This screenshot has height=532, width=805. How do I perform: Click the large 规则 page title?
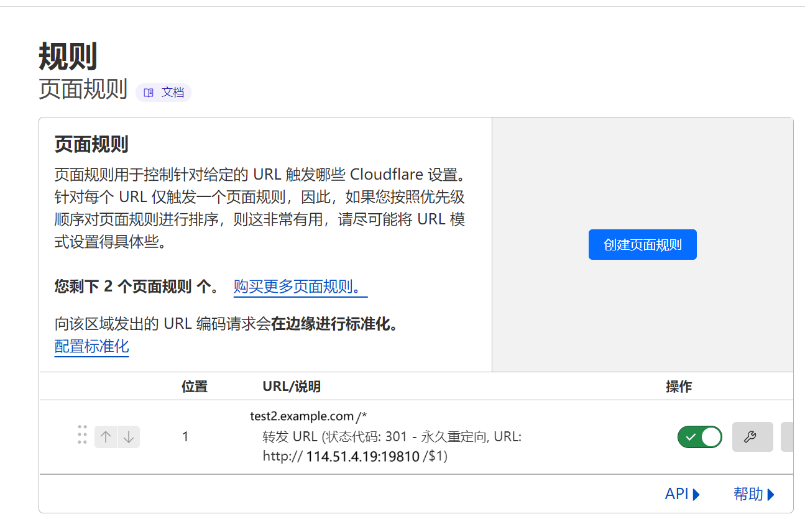coord(68,57)
